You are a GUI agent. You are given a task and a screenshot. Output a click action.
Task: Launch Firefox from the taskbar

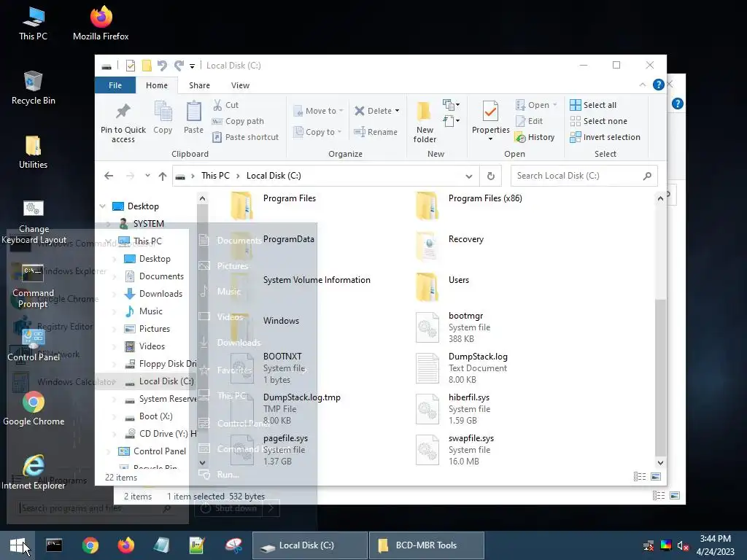click(126, 545)
